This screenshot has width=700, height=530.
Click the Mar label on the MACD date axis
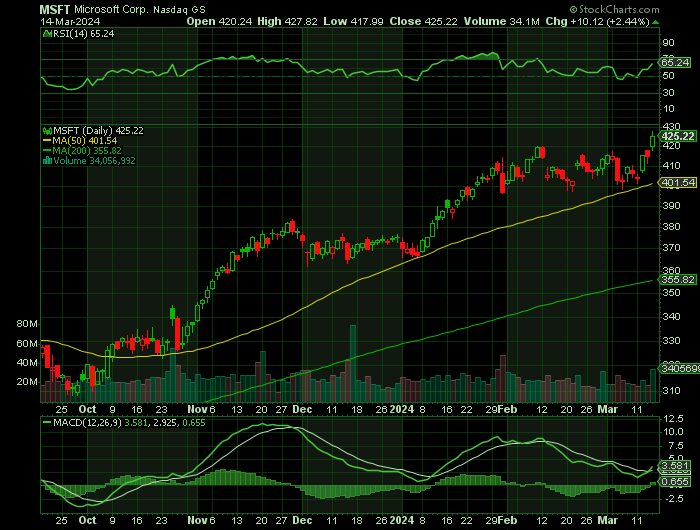[x=608, y=520]
